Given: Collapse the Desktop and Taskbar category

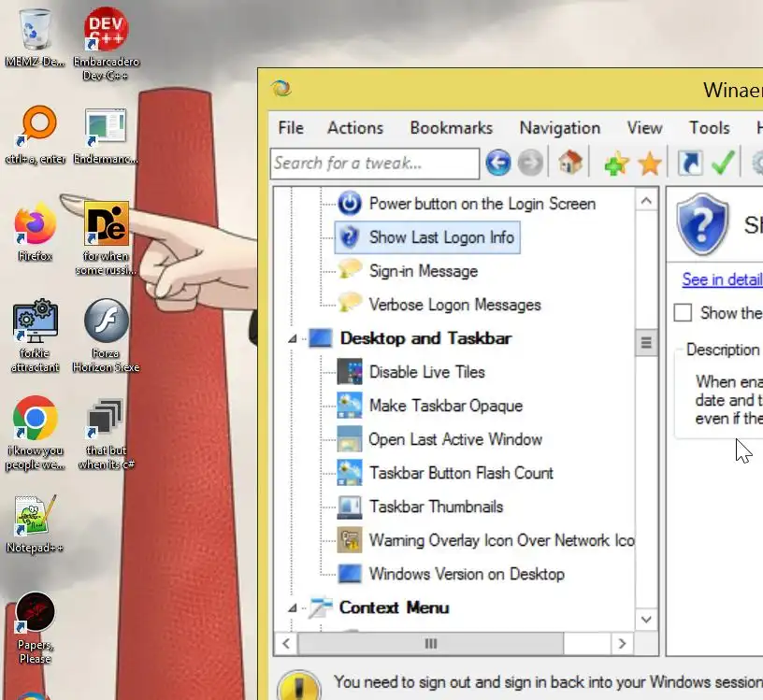Looking at the screenshot, I should pos(293,338).
